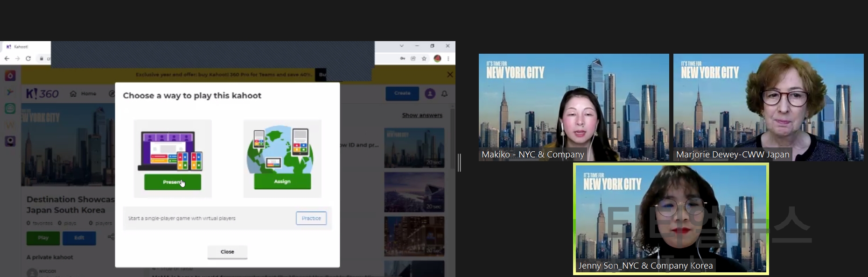Click the share icon next to Edit
The width and height of the screenshot is (868, 277).
click(x=111, y=237)
